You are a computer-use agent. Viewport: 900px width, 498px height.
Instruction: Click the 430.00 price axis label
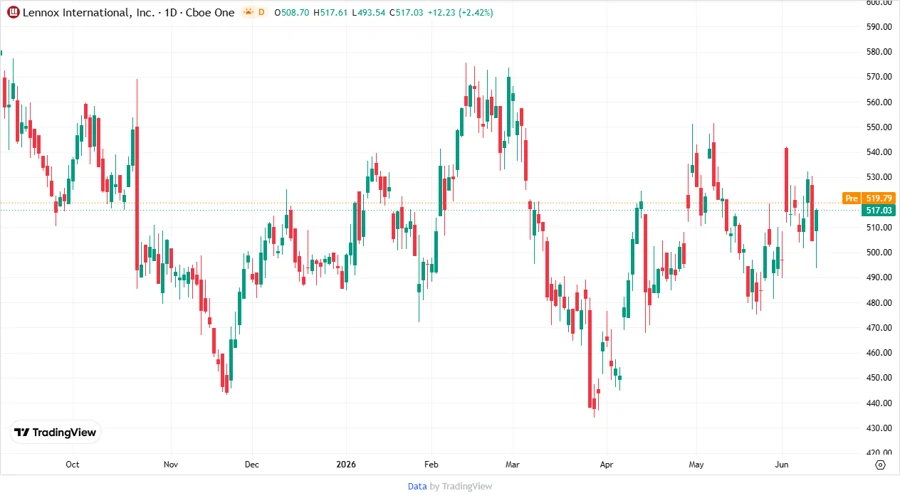[x=879, y=428]
